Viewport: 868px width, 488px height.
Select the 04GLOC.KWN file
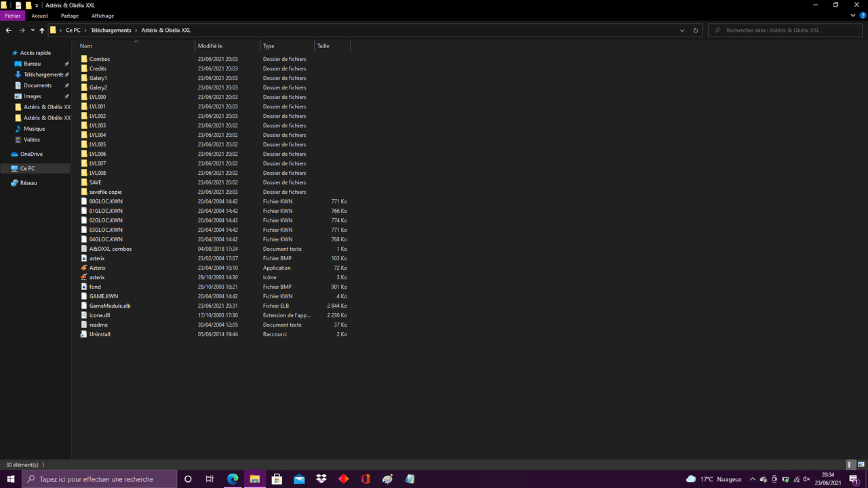(x=106, y=239)
